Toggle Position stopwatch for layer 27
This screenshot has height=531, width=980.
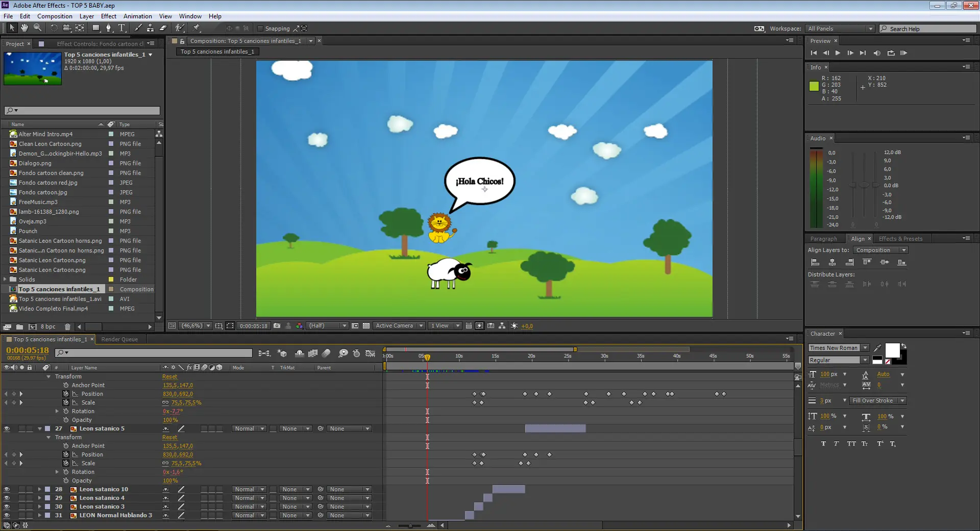[66, 454]
